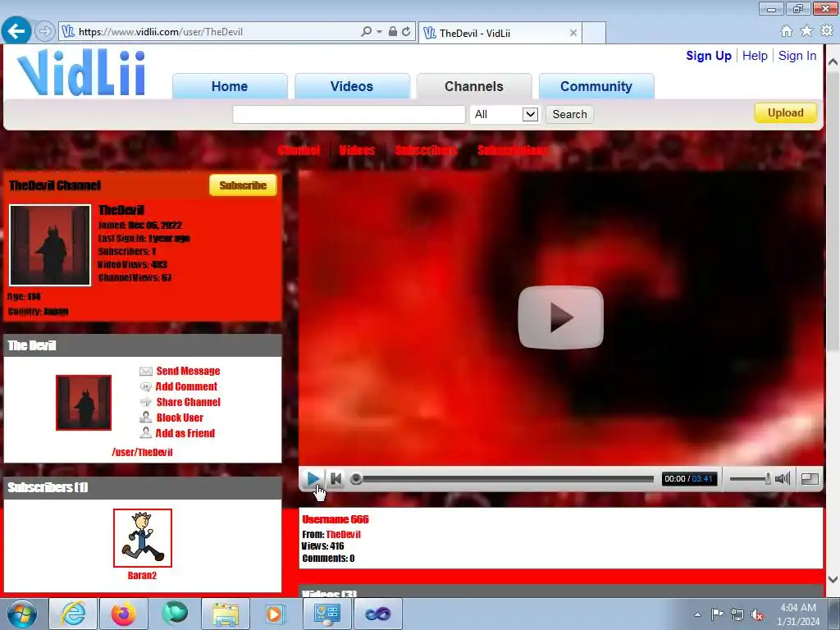Launch Firefox from the taskbar
This screenshot has height=630, width=840.
[124, 614]
